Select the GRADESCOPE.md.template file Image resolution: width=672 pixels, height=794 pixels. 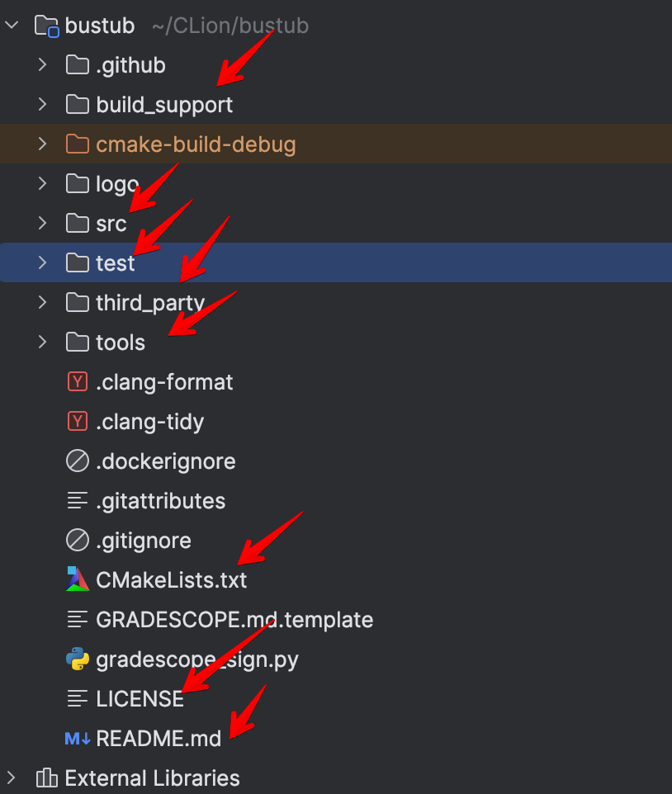pyautogui.click(x=234, y=619)
